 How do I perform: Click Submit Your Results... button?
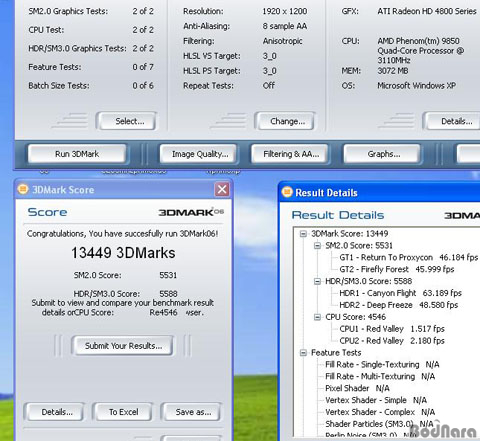coord(123,346)
